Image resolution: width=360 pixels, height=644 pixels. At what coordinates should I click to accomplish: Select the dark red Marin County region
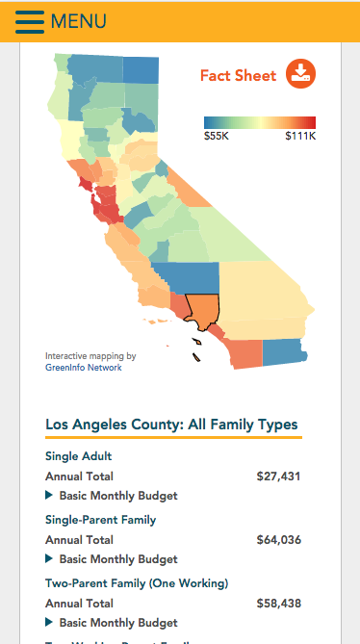(87, 184)
